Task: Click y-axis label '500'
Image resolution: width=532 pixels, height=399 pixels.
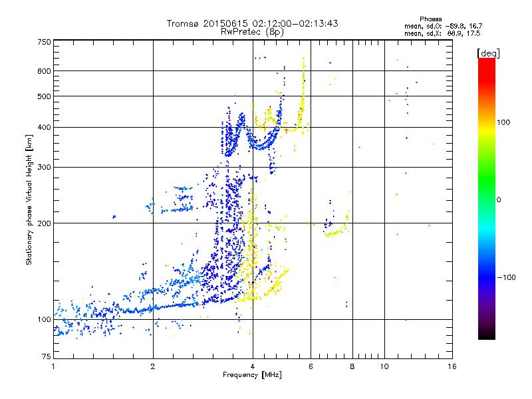Action: pos(44,96)
